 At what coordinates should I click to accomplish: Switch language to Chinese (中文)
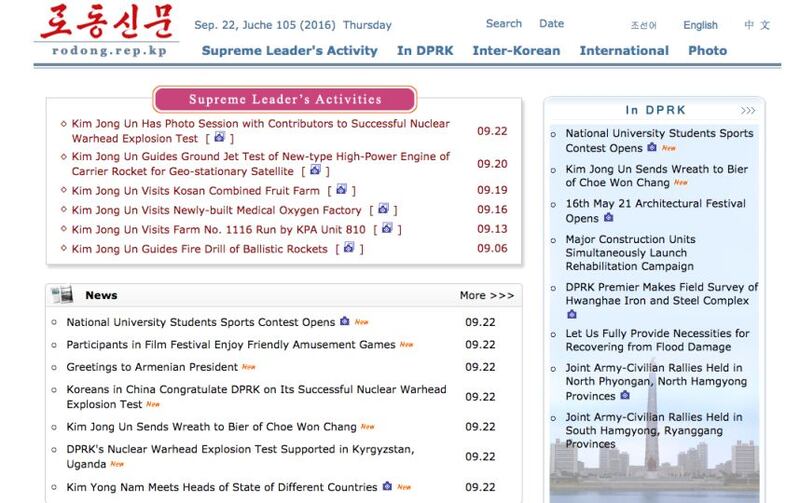(x=757, y=25)
